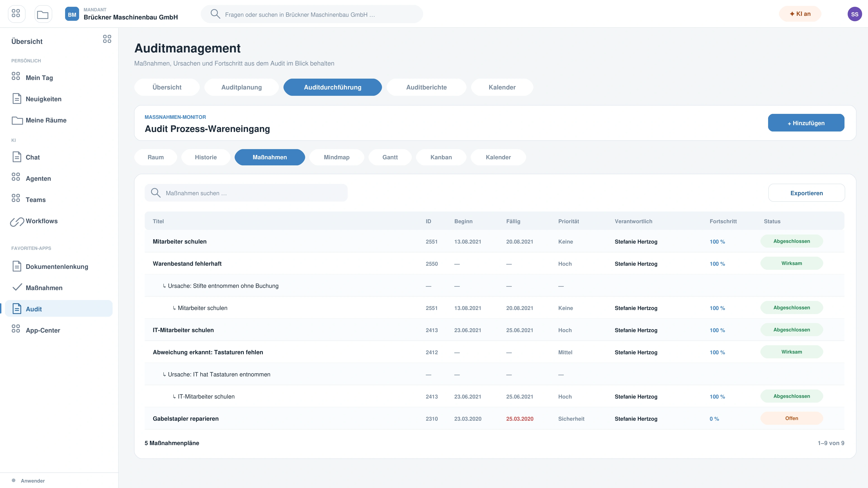Click into the Maßnahmen suchen field
This screenshot has height=488, width=868.
tap(246, 193)
